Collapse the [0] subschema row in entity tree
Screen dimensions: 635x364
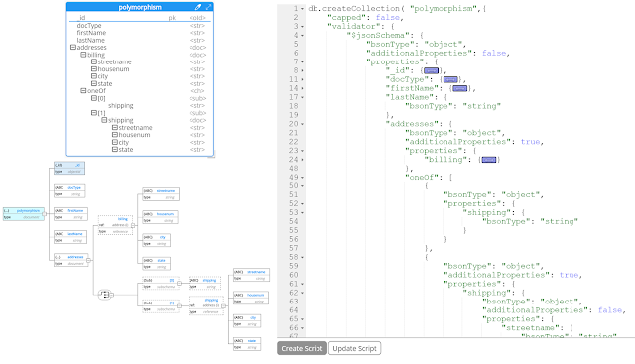(x=94, y=98)
